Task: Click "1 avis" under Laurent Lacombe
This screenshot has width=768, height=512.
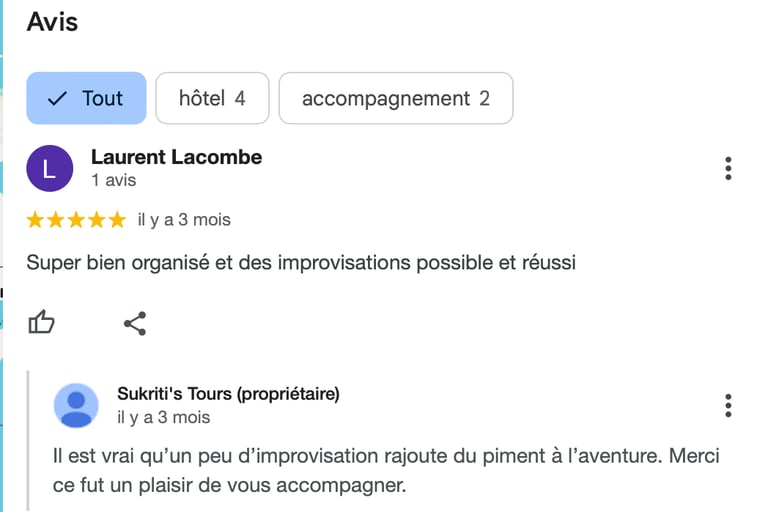Action: (x=113, y=181)
